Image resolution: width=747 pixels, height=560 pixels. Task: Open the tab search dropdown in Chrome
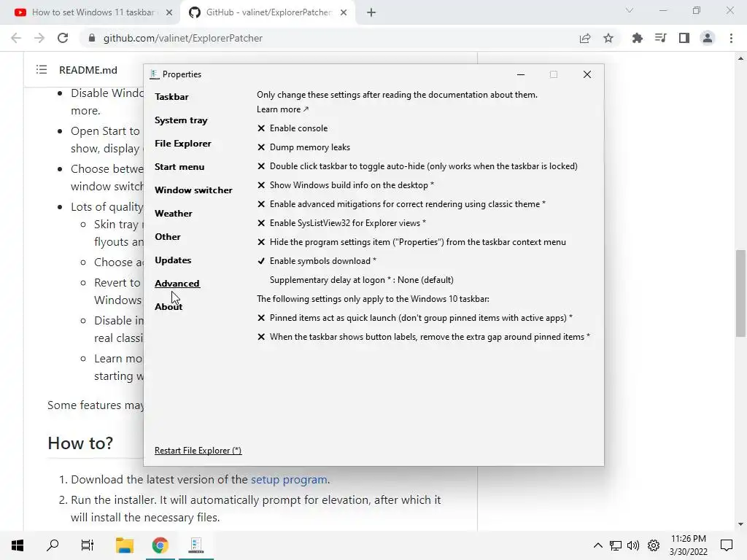[x=630, y=10]
